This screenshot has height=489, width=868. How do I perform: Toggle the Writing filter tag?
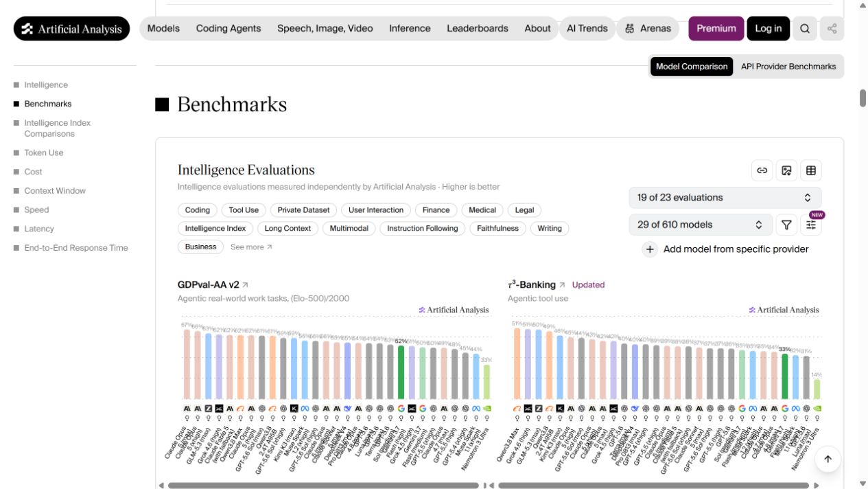tap(550, 229)
